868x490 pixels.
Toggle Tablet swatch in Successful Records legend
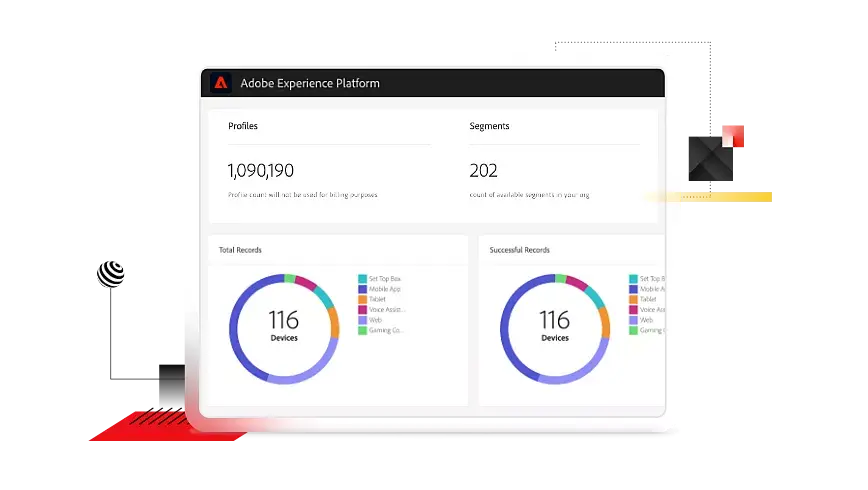(x=633, y=299)
